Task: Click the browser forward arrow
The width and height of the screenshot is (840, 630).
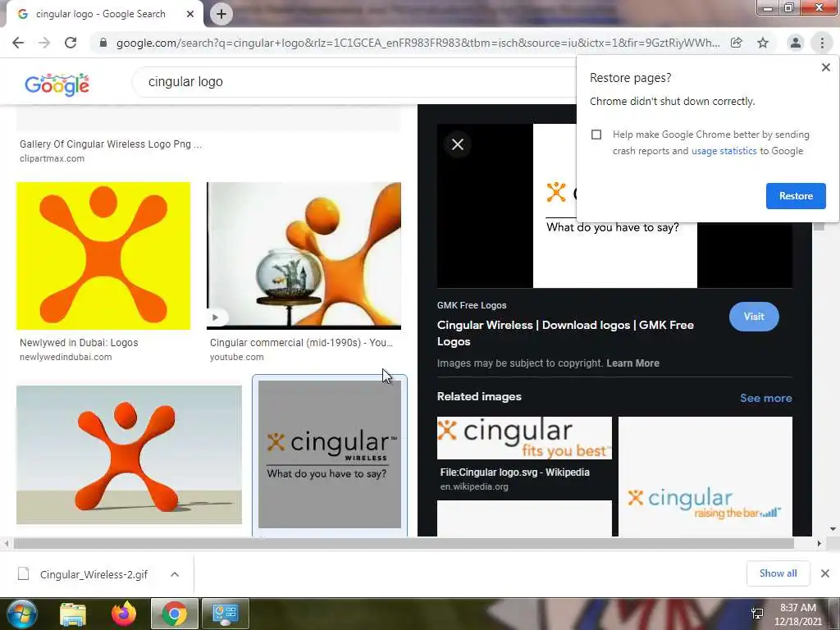Action: 44,43
